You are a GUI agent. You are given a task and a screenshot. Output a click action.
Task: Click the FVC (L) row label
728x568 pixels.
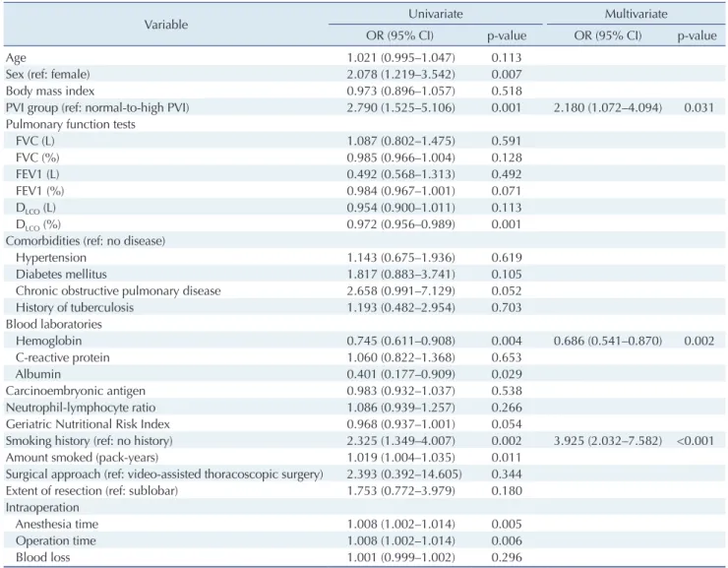pos(34,141)
